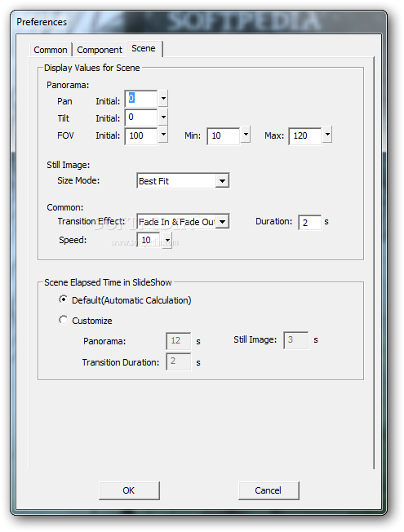404x532 pixels.
Task: Click the Tilt Initial value field
Action: 141,117
